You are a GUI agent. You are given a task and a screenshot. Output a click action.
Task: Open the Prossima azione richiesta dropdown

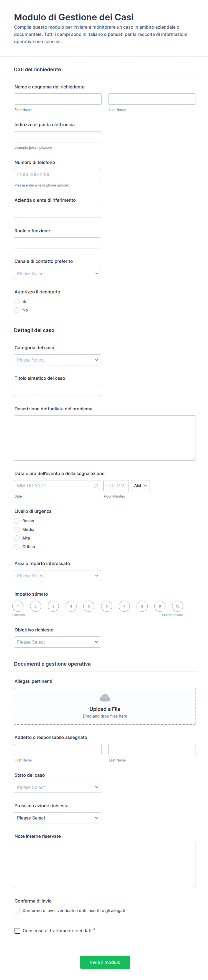[x=57, y=818]
